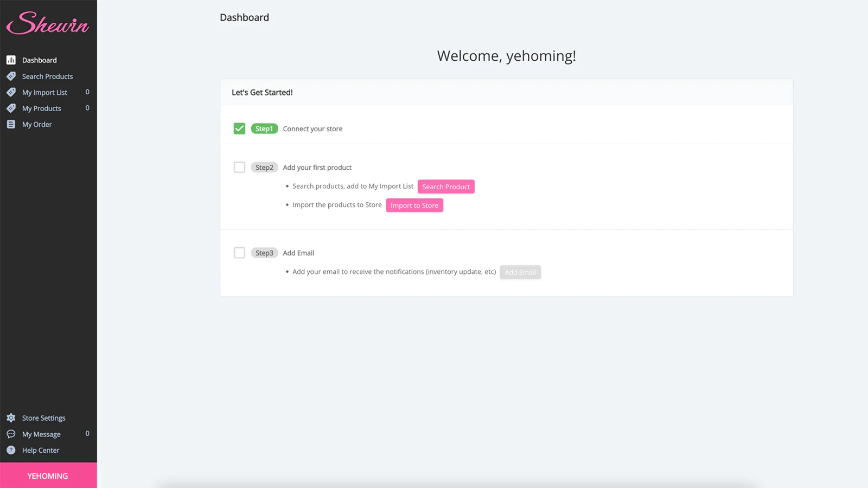Click the Search Products tag icon
This screenshot has height=488, width=868.
tap(11, 76)
